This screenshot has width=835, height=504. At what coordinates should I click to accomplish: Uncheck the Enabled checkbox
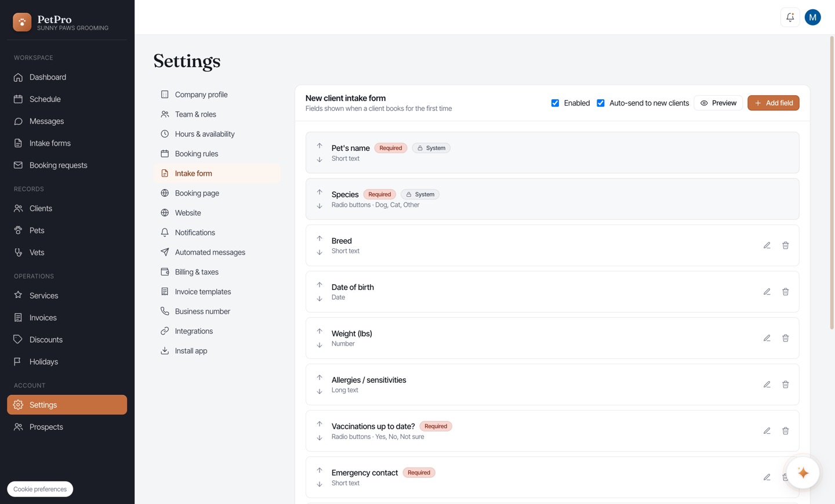(x=555, y=103)
